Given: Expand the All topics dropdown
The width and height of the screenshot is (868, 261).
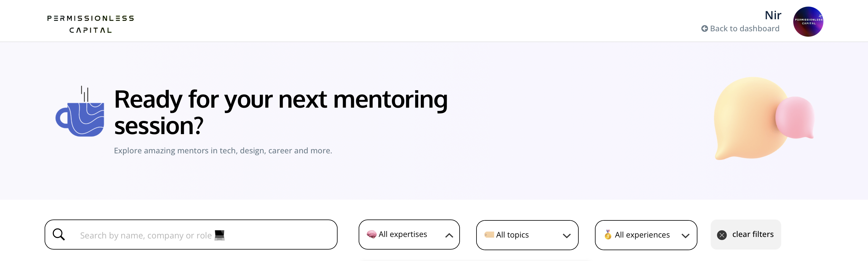Looking at the screenshot, I should pyautogui.click(x=527, y=235).
